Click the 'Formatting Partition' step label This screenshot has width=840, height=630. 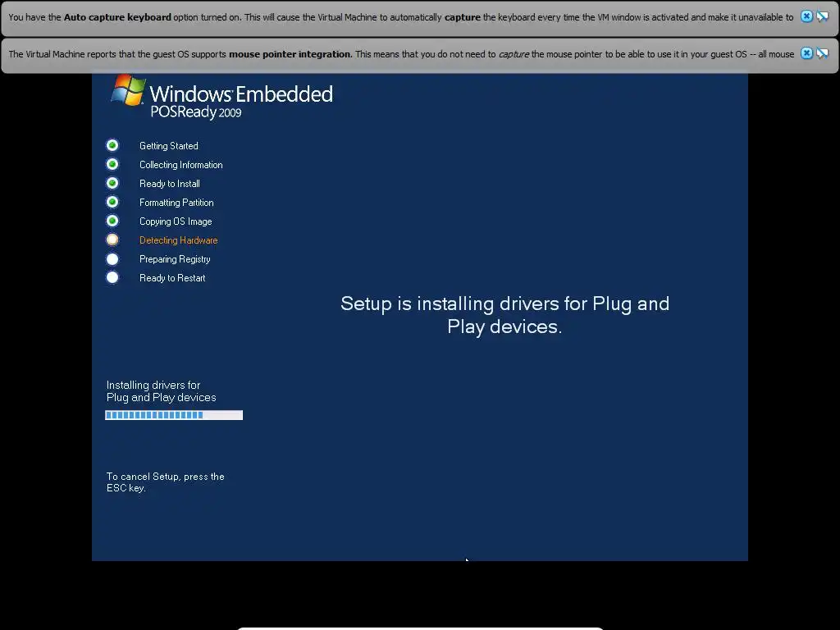pos(177,203)
